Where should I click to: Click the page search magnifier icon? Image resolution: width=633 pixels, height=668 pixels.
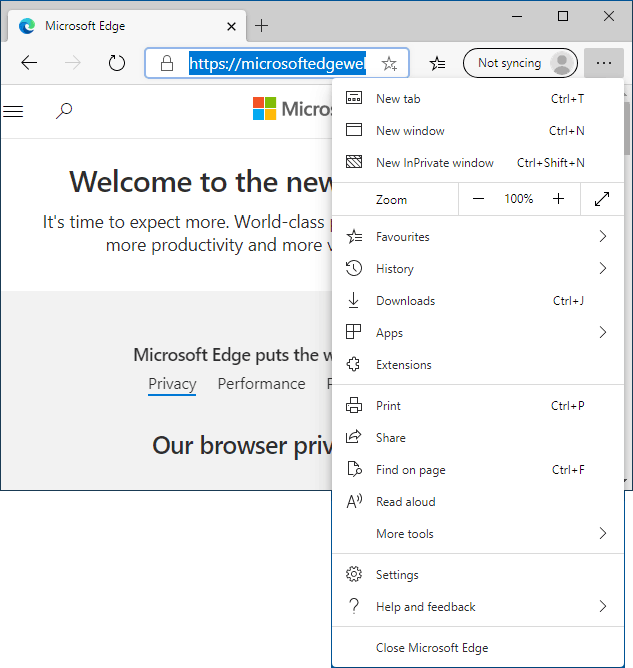pyautogui.click(x=64, y=111)
